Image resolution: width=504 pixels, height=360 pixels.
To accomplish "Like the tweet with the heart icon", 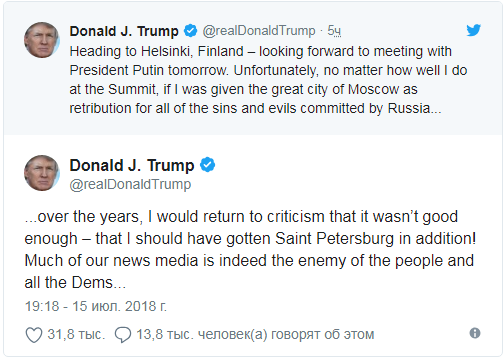I will [34, 334].
